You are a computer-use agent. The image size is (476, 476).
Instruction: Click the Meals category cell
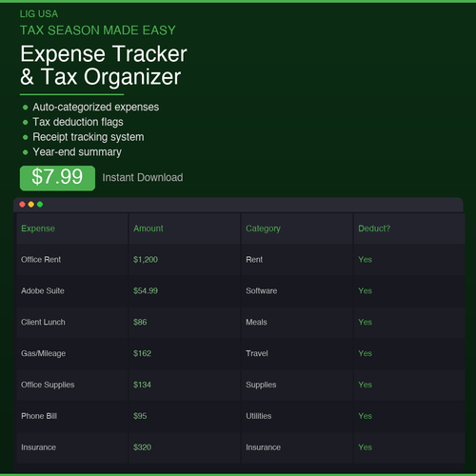point(297,322)
